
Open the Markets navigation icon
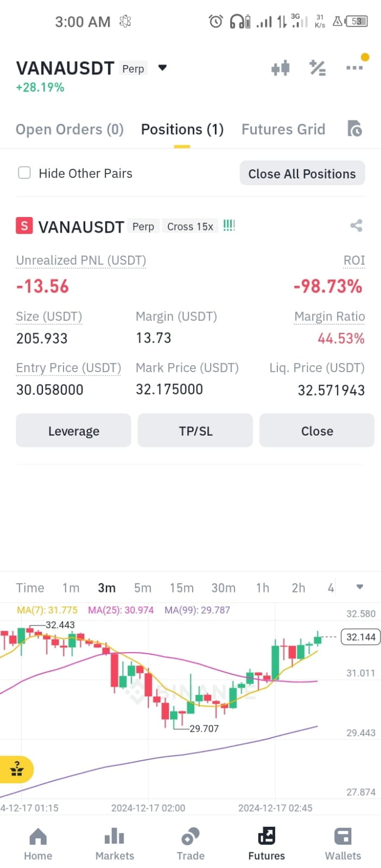[x=115, y=837]
